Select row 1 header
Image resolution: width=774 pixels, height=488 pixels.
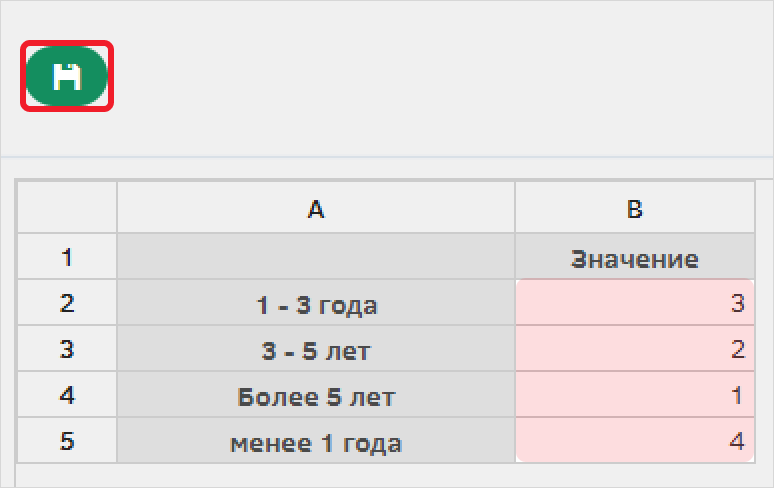point(67,256)
